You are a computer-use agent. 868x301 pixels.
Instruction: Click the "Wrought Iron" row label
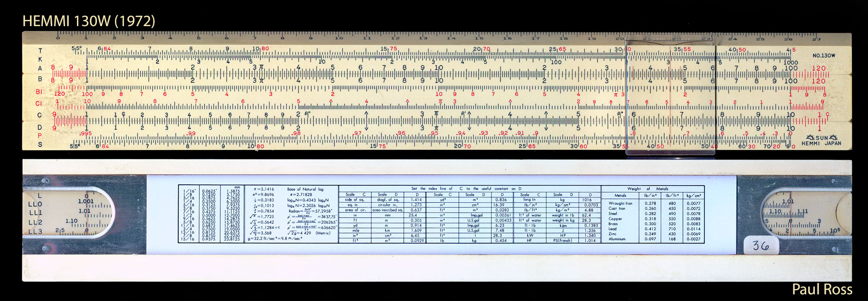tap(620, 203)
